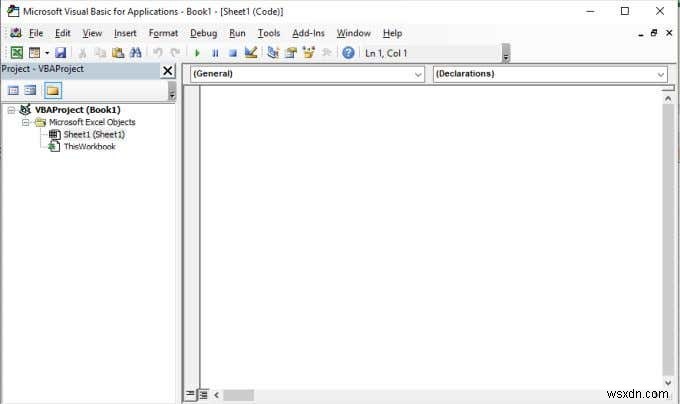Click the VBA application icon in menu bar
Viewport: 680px width, 404px height.
pos(16,33)
